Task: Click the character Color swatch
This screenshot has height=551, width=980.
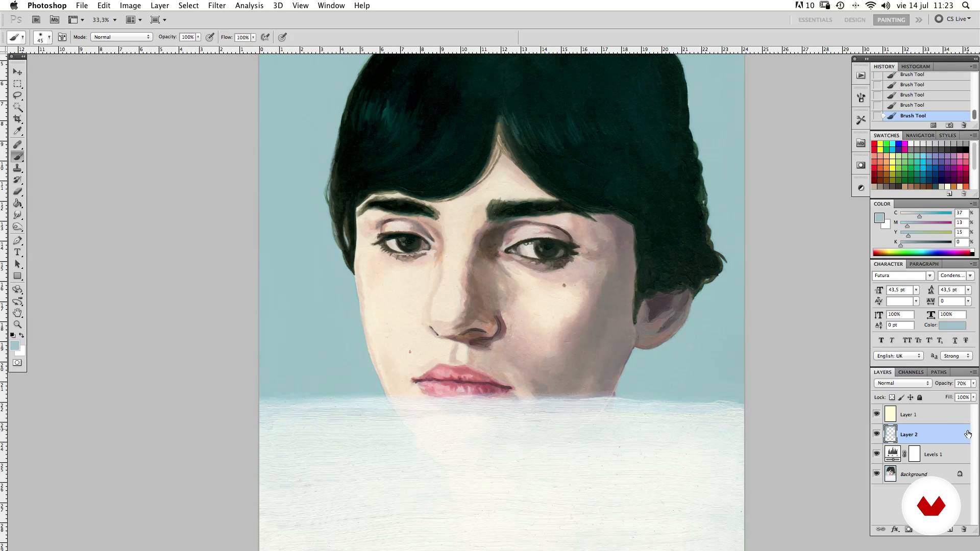Action: coord(952,325)
